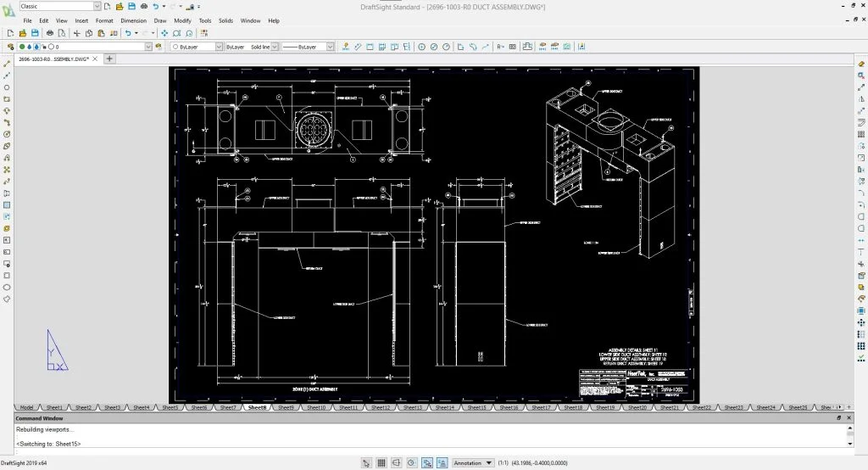Add a new drawing tab with plus button
This screenshot has width=868, height=470.
point(109,59)
